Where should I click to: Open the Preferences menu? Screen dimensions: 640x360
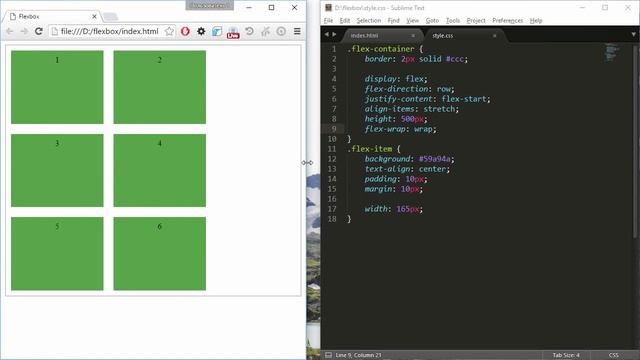(507, 20)
